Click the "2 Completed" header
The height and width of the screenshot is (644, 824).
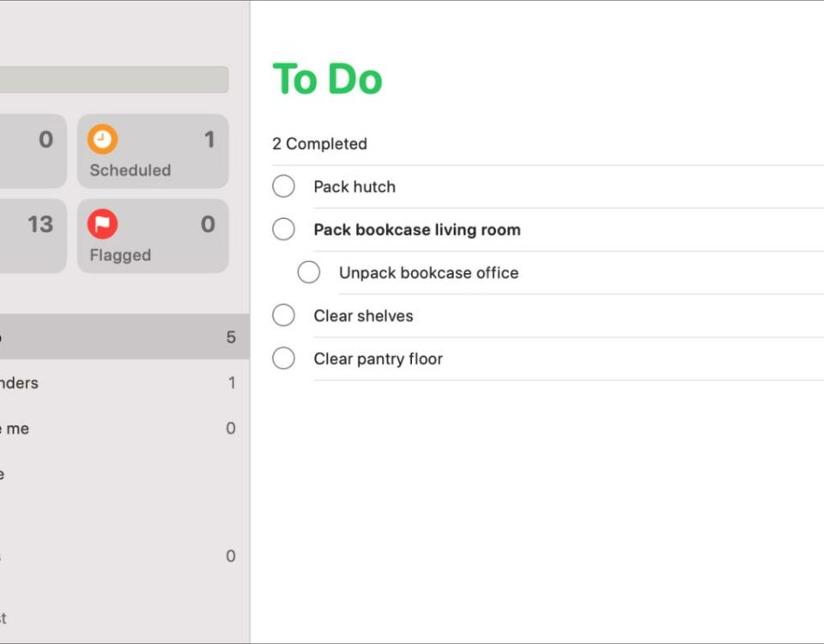tap(319, 143)
